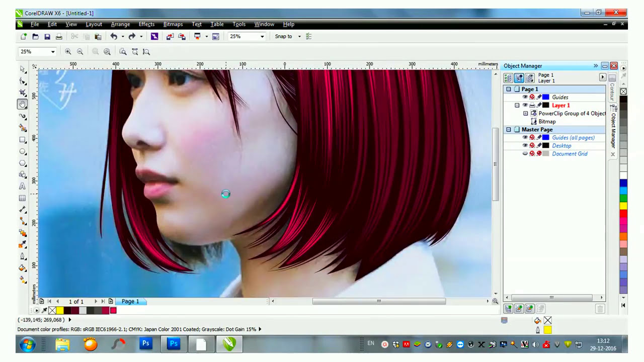Select the Crop tool
Screen dimensions: 644x362
pos(23,93)
